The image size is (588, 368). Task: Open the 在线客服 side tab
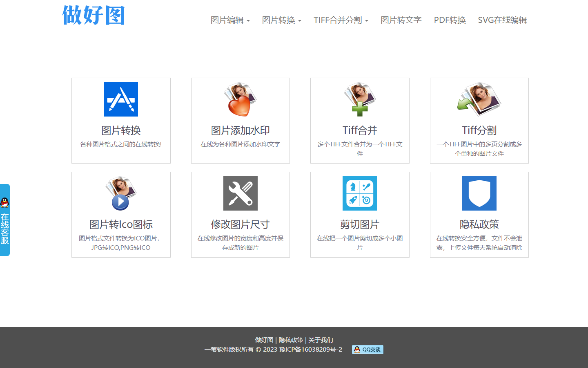coord(5,220)
